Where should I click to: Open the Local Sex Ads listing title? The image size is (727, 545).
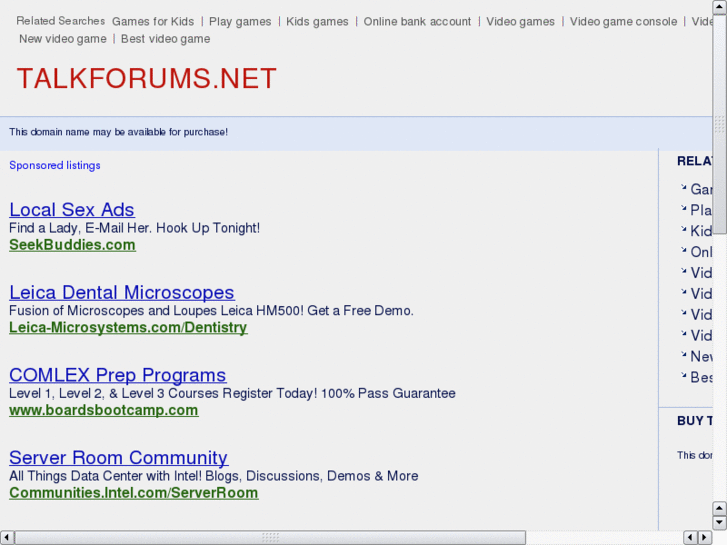click(x=72, y=210)
